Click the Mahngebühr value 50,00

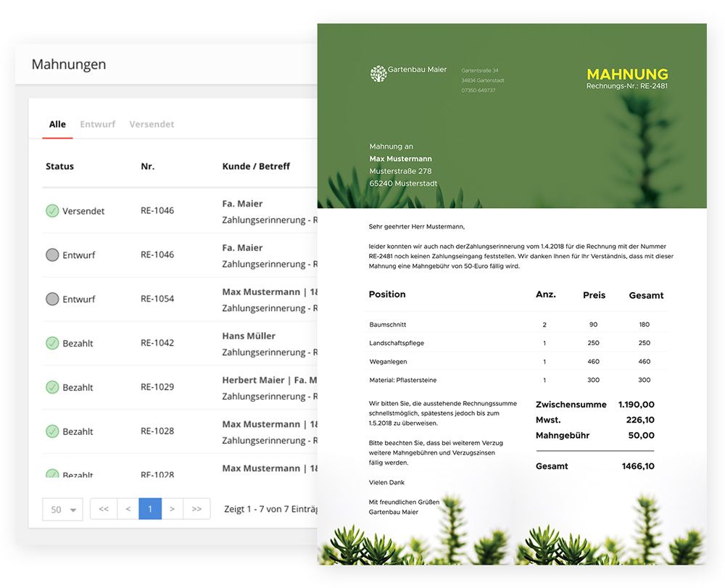pyautogui.click(x=642, y=436)
